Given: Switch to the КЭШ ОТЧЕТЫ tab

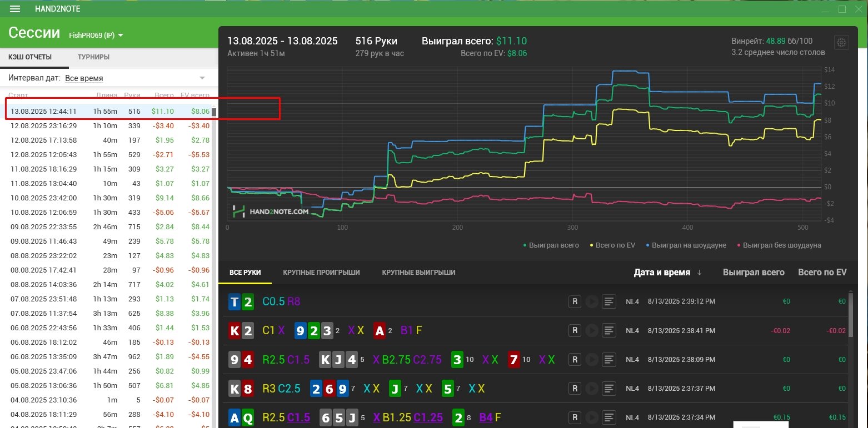Looking at the screenshot, I should [x=30, y=57].
